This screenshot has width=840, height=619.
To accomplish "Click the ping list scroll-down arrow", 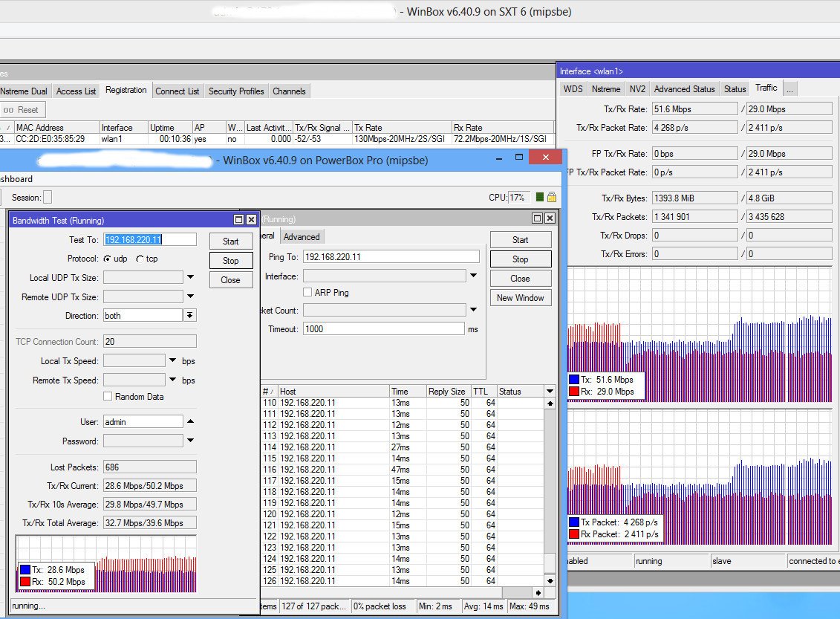I will point(550,580).
